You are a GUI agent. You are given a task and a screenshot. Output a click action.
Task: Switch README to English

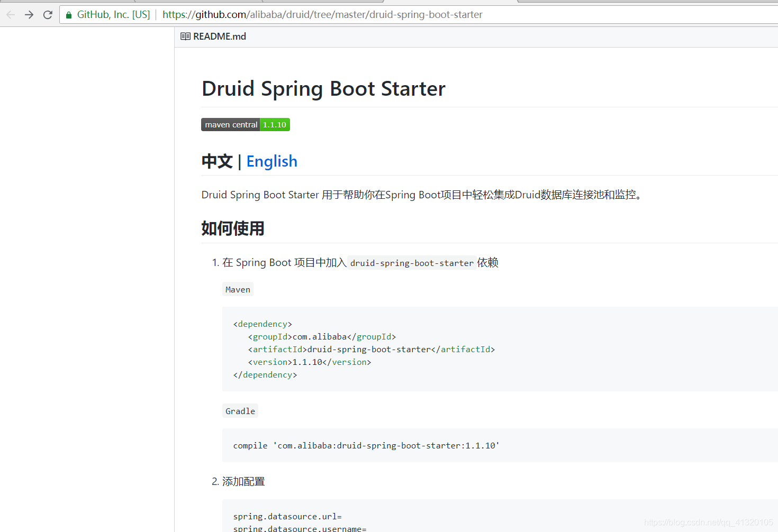pyautogui.click(x=272, y=161)
